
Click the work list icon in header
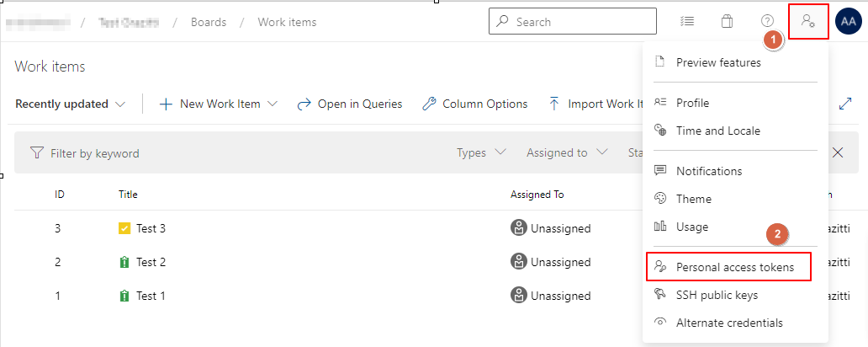click(686, 22)
